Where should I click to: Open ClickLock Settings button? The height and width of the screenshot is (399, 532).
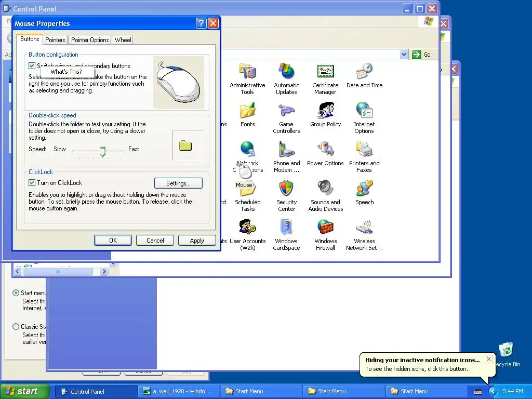coord(179,183)
